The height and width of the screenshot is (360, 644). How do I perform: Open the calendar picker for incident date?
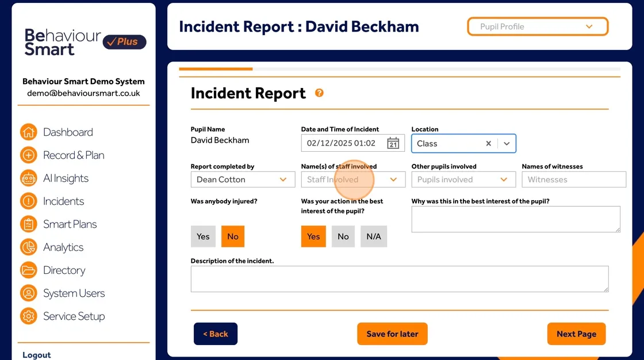pyautogui.click(x=393, y=143)
